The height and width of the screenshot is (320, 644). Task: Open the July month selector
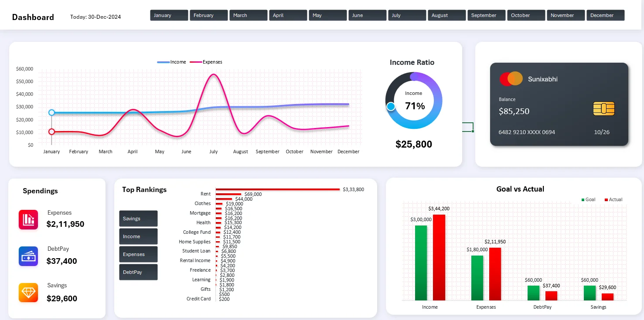407,15
